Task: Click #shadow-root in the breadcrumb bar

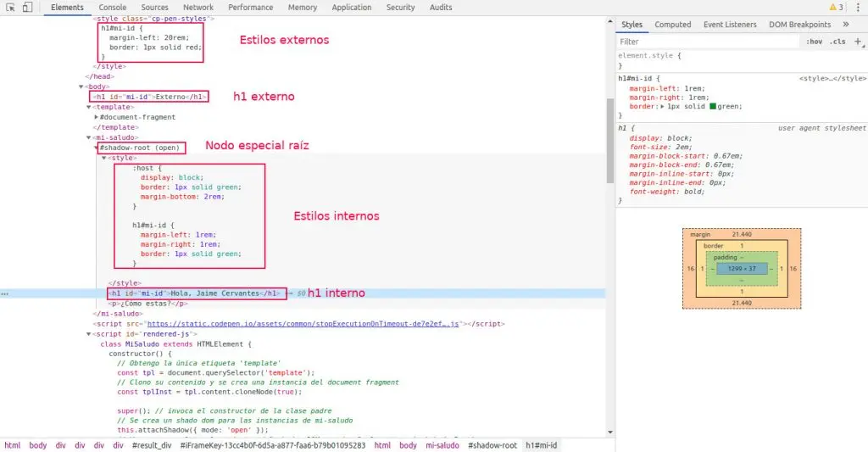Action: [492, 445]
